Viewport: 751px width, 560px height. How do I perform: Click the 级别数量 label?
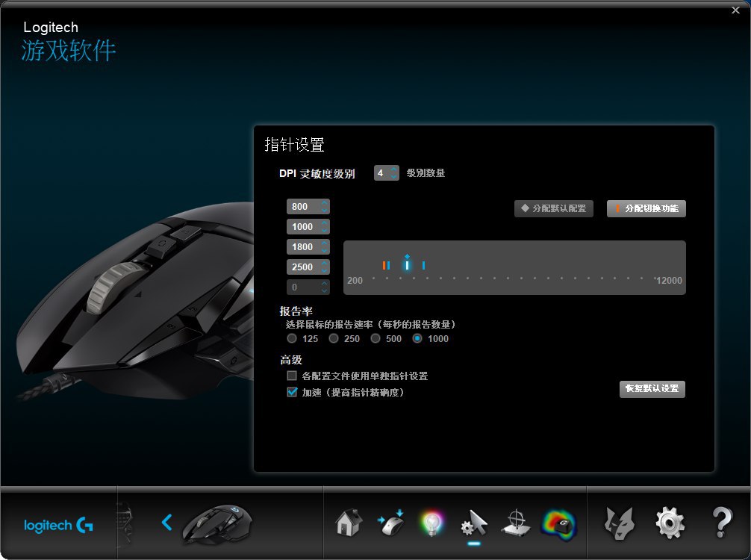pos(426,173)
